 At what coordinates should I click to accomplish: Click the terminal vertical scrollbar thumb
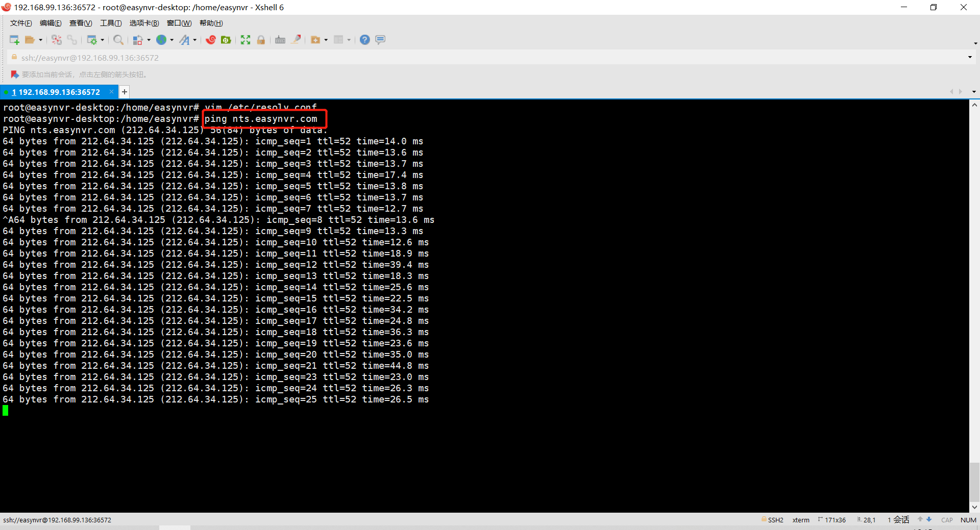click(x=974, y=482)
